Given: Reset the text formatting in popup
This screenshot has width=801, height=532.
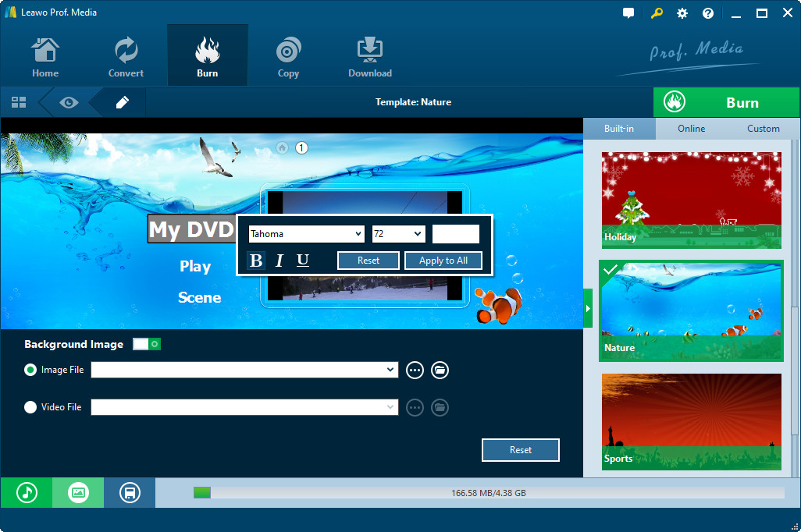Looking at the screenshot, I should click(x=368, y=261).
